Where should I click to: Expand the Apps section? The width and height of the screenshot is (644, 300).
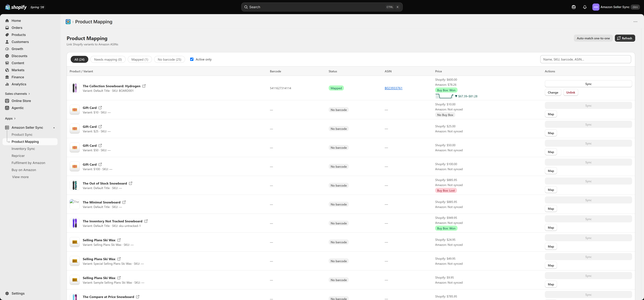point(10,118)
